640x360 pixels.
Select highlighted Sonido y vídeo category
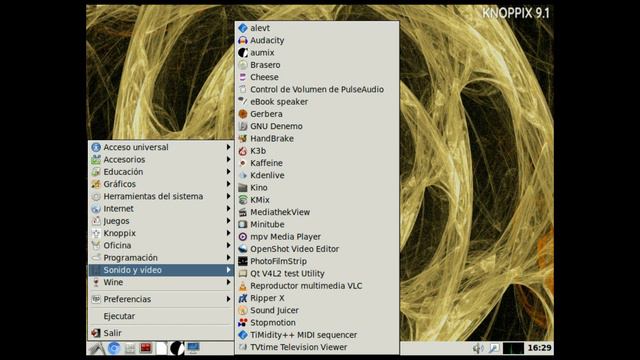(161, 270)
